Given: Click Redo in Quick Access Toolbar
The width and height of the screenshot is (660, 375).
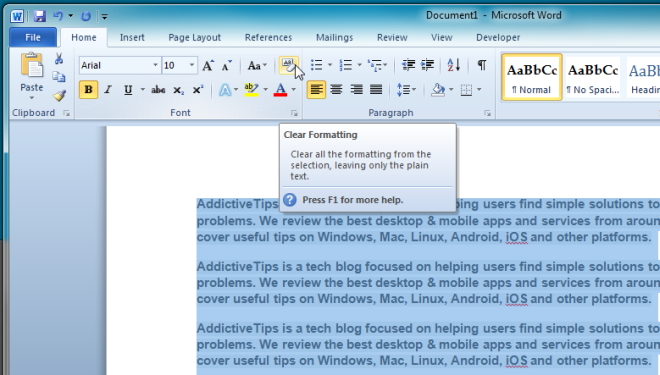Looking at the screenshot, I should 86,16.
